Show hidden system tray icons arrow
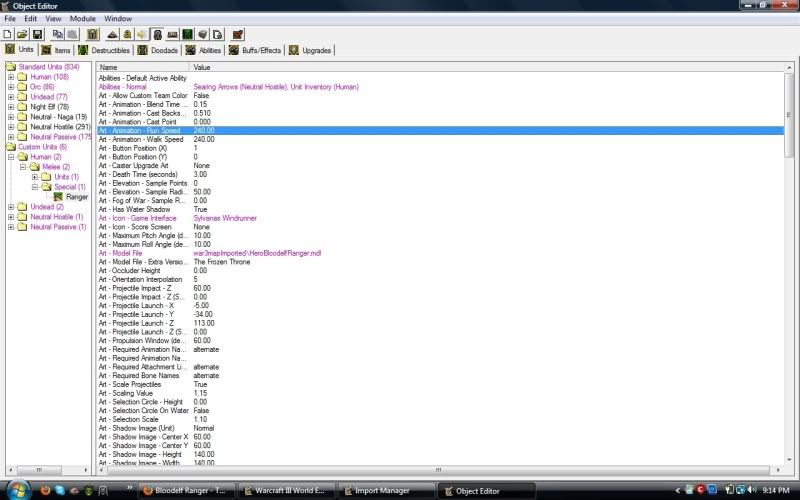 pos(678,490)
